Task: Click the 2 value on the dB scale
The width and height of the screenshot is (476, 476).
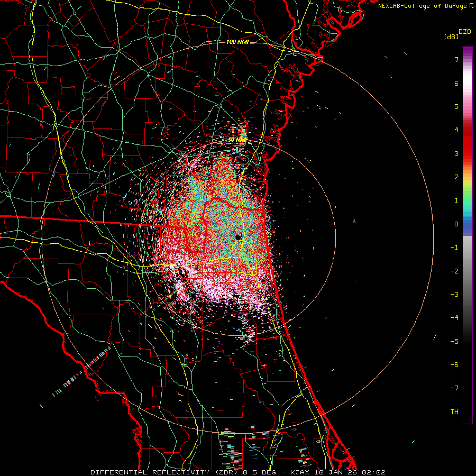Action: [456, 177]
